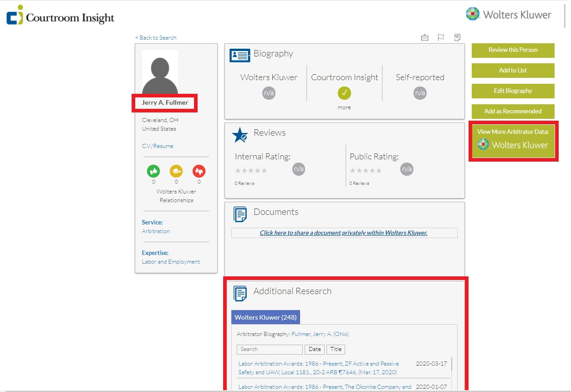Click the Courtroom Insight verification checkmark
The image size is (571, 392).
344,93
